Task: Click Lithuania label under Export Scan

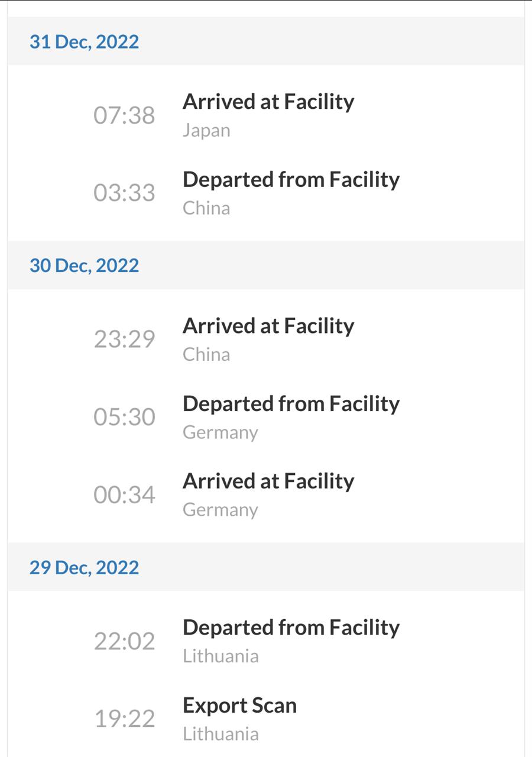Action: 220,734
